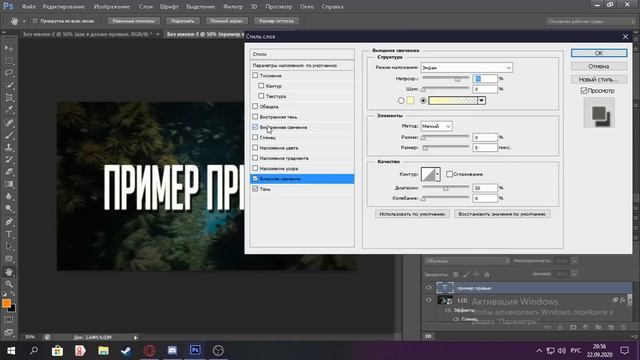Select the solid color radio button
Screen dimensions: 640x360
coord(401,100)
